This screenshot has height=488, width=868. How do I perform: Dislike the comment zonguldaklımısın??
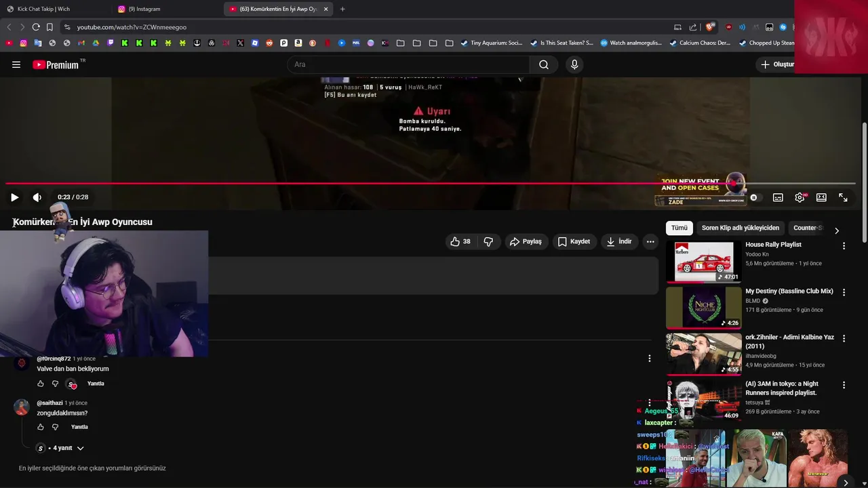[55, 427]
